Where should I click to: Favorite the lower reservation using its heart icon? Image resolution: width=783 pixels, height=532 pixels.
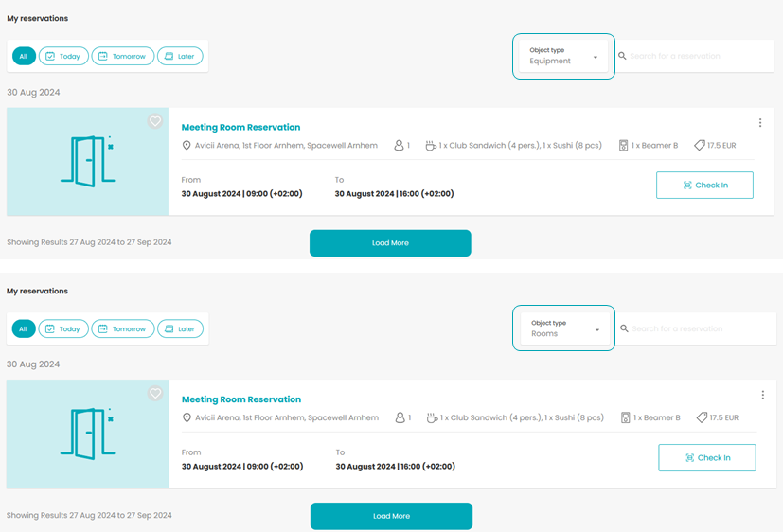coord(155,393)
